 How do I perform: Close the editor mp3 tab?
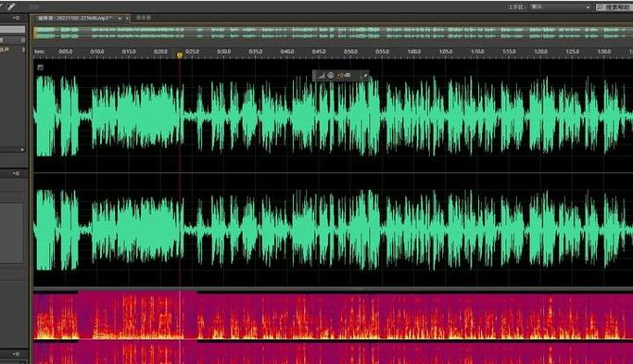coord(127,19)
